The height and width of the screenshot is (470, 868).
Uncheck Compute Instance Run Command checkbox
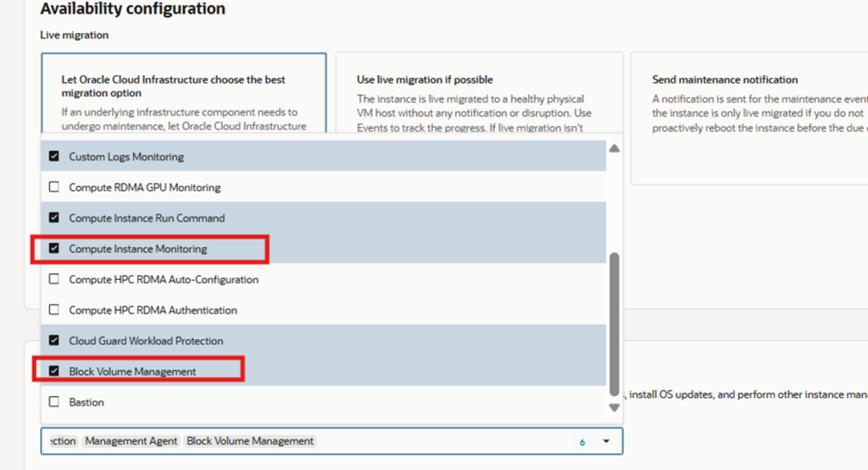click(x=54, y=218)
